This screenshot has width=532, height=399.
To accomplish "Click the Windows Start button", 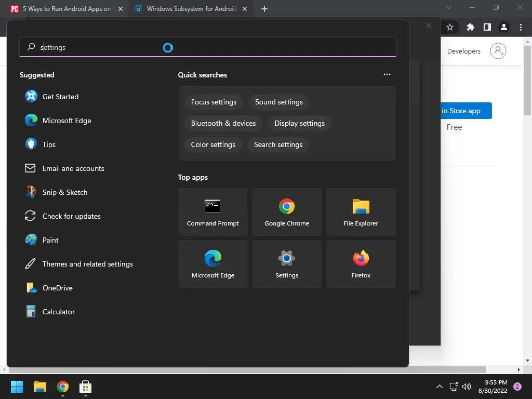I will click(17, 387).
